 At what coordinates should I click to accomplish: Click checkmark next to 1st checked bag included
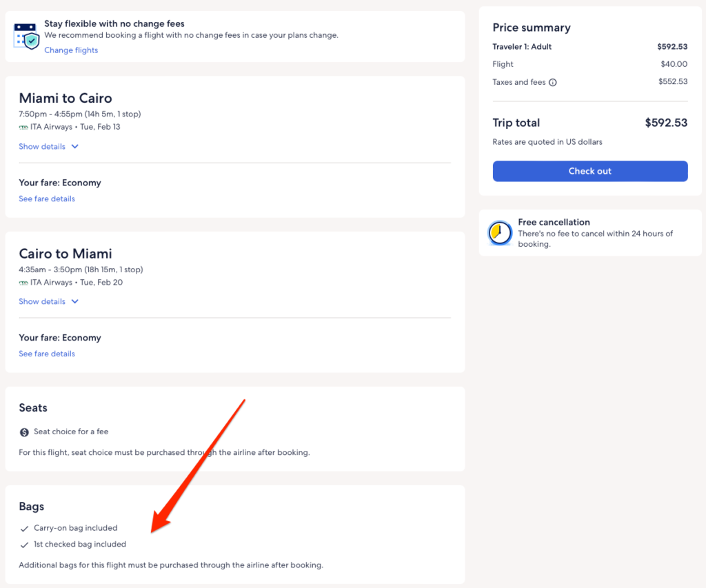pyautogui.click(x=24, y=545)
